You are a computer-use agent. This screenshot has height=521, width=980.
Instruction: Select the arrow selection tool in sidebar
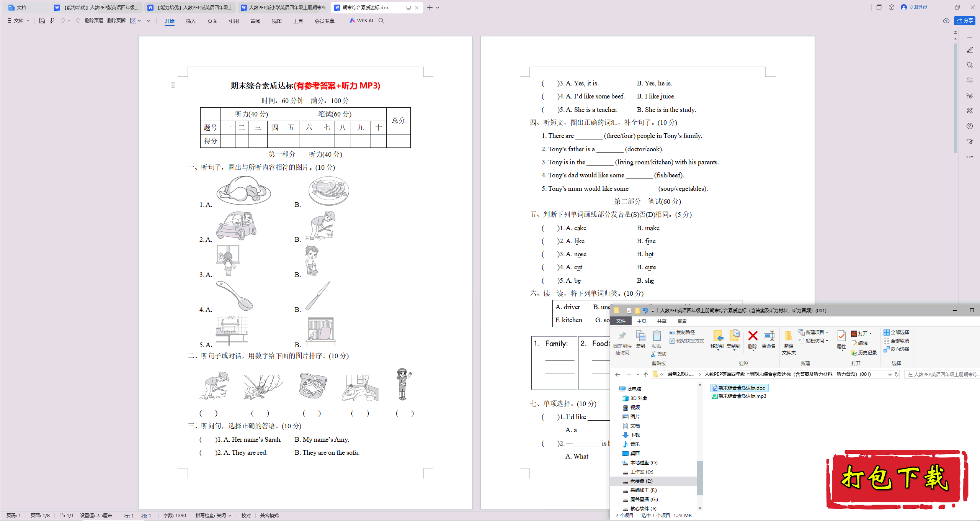(x=970, y=65)
